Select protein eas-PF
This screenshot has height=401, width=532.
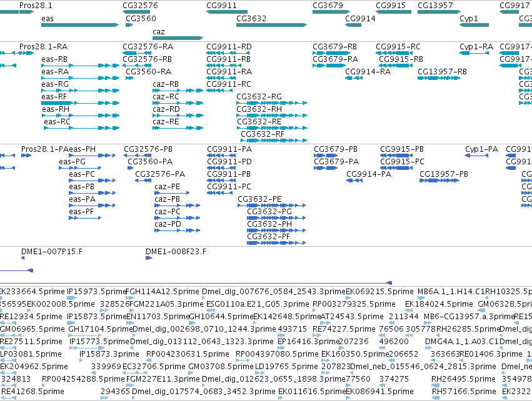81,212
